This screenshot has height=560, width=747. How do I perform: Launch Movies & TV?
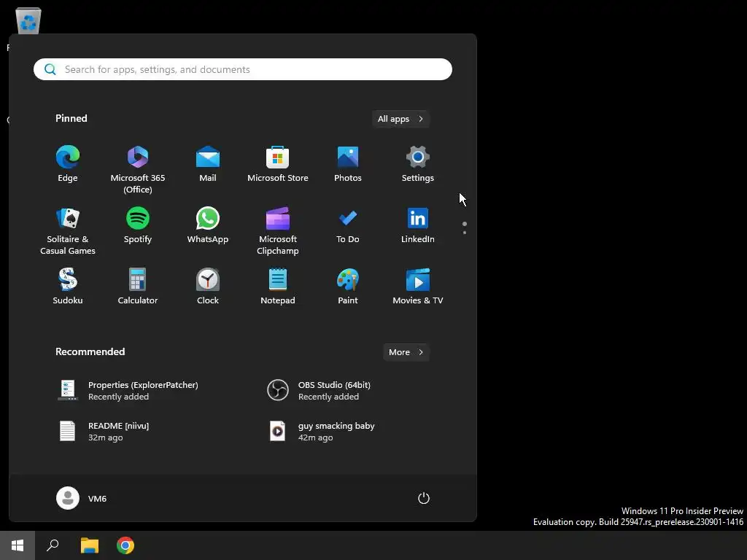coord(418,287)
